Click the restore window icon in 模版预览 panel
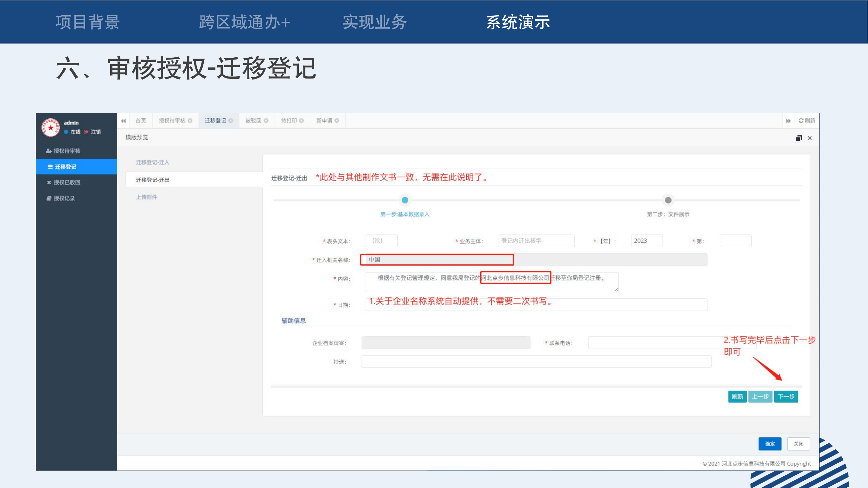This screenshot has width=868, height=488. 799,138
